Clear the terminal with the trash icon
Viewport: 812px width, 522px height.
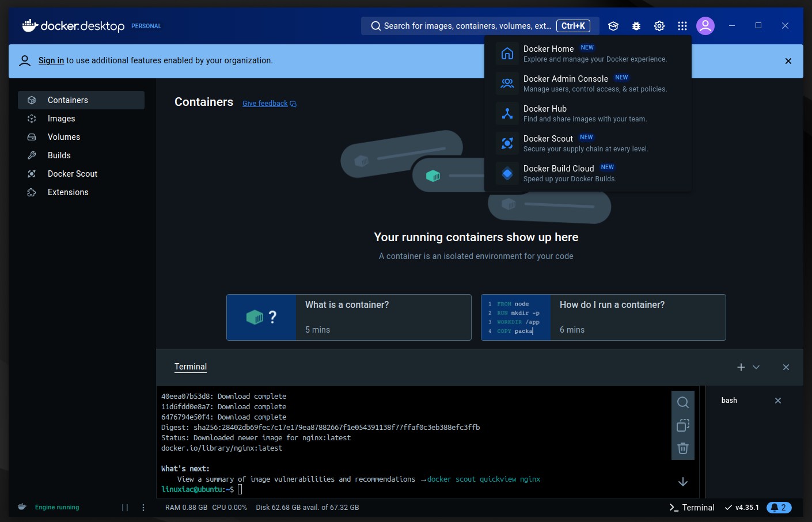[x=683, y=448]
